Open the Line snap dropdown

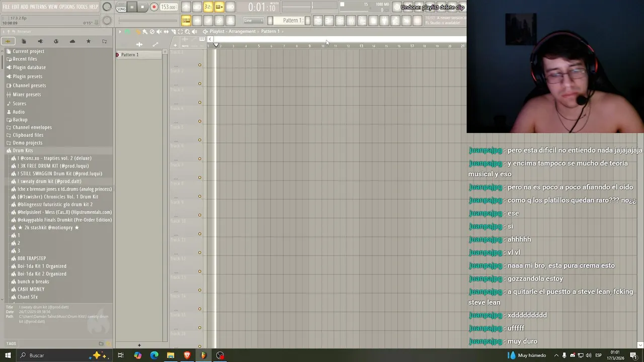pos(253,20)
